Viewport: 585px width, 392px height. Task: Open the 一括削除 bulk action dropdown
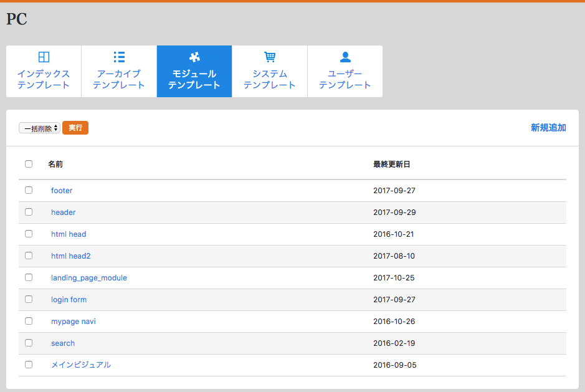[x=39, y=128]
